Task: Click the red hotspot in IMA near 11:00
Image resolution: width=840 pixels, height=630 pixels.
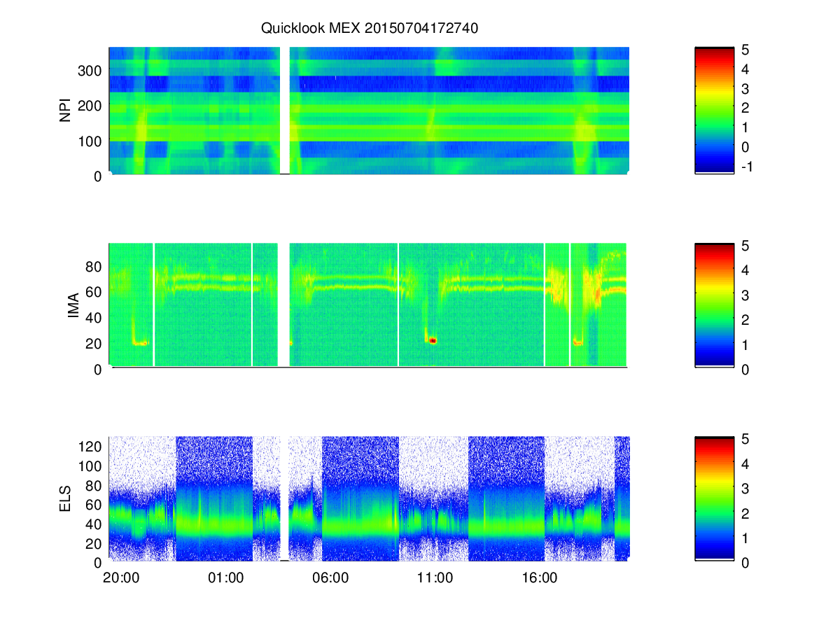Action: pos(433,341)
